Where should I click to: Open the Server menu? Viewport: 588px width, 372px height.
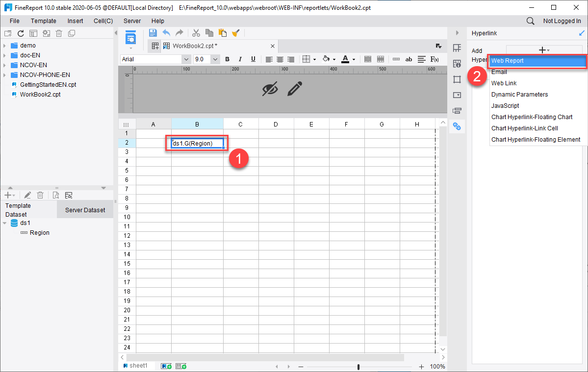pyautogui.click(x=131, y=21)
